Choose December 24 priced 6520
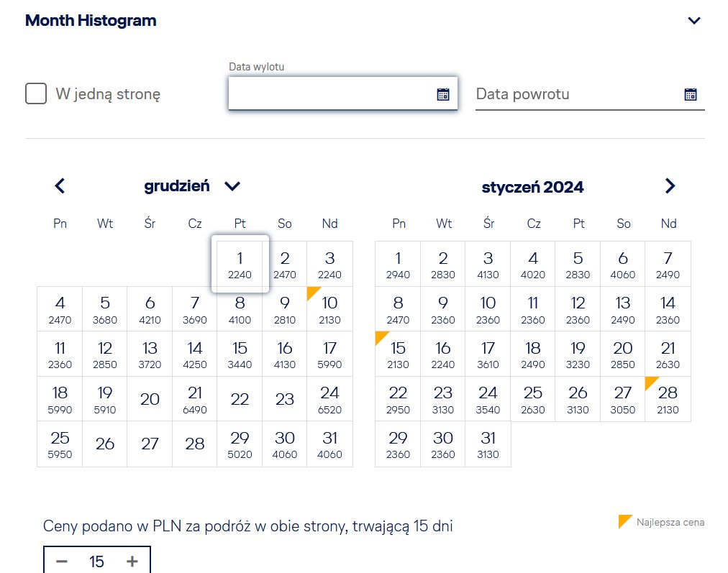Viewport: 728px width, 573px height. coord(329,399)
